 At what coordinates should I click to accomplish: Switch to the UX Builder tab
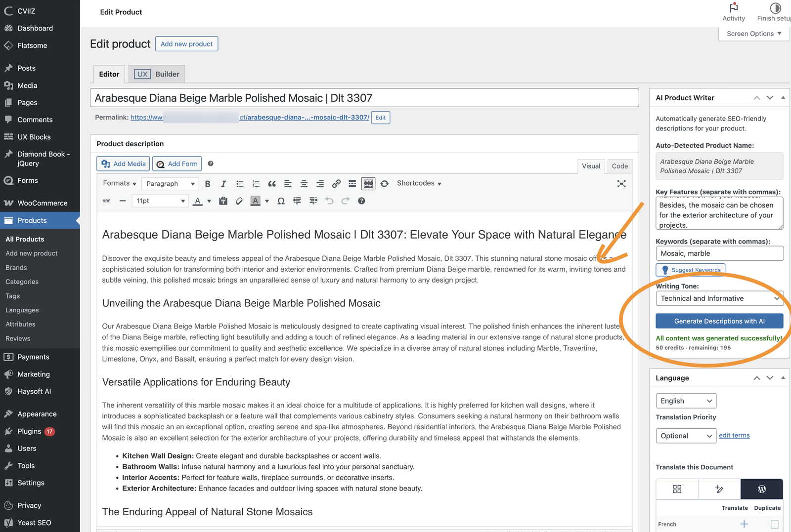click(157, 74)
